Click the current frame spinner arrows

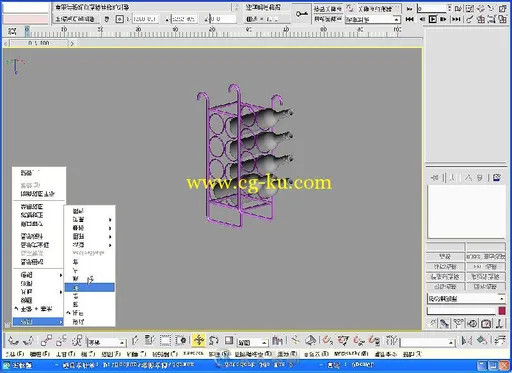450,9
